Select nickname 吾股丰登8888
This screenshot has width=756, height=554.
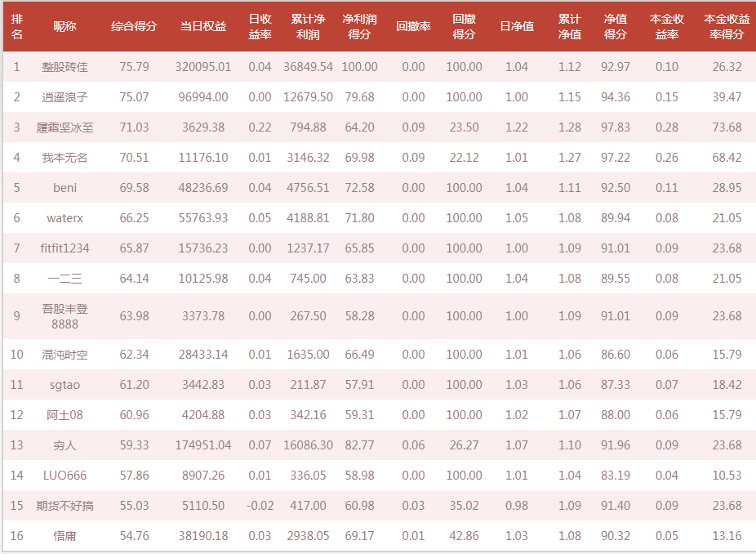tap(64, 316)
